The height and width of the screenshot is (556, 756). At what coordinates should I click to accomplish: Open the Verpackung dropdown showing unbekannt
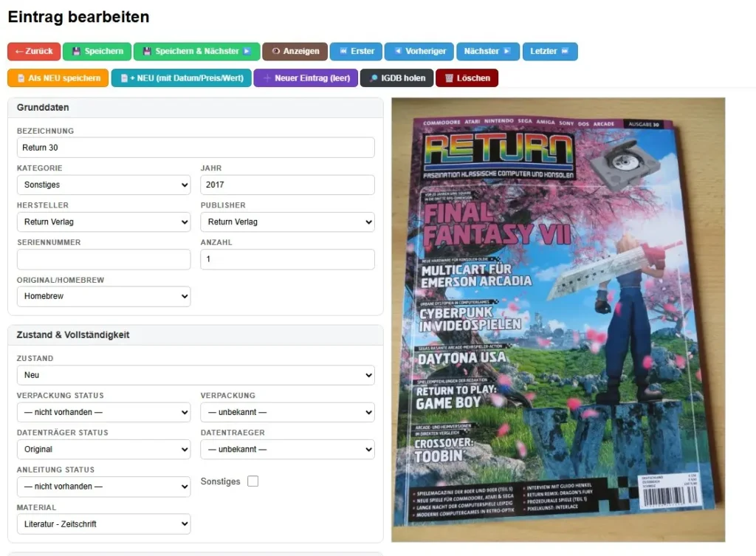(287, 412)
